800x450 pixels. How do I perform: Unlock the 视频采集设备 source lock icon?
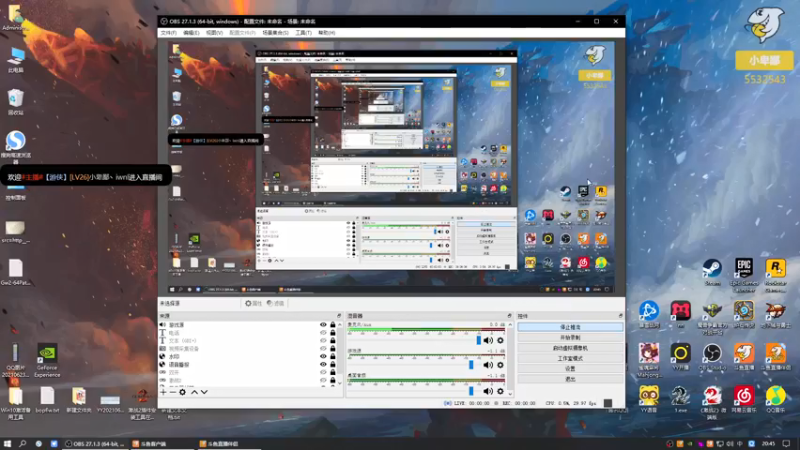coord(333,348)
